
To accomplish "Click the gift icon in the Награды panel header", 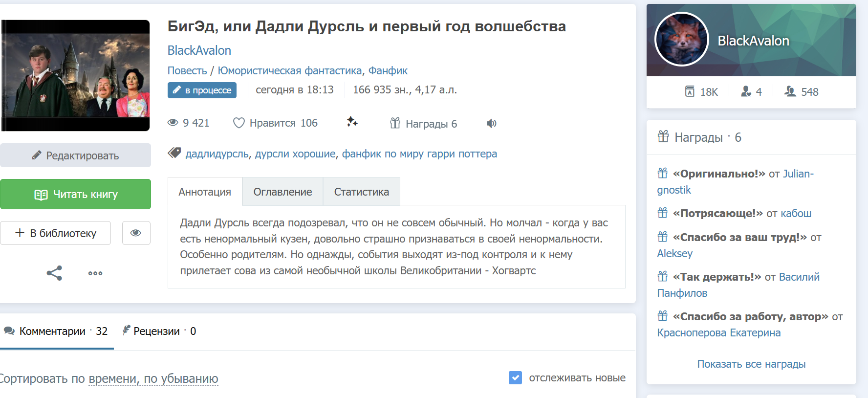I will [x=663, y=136].
